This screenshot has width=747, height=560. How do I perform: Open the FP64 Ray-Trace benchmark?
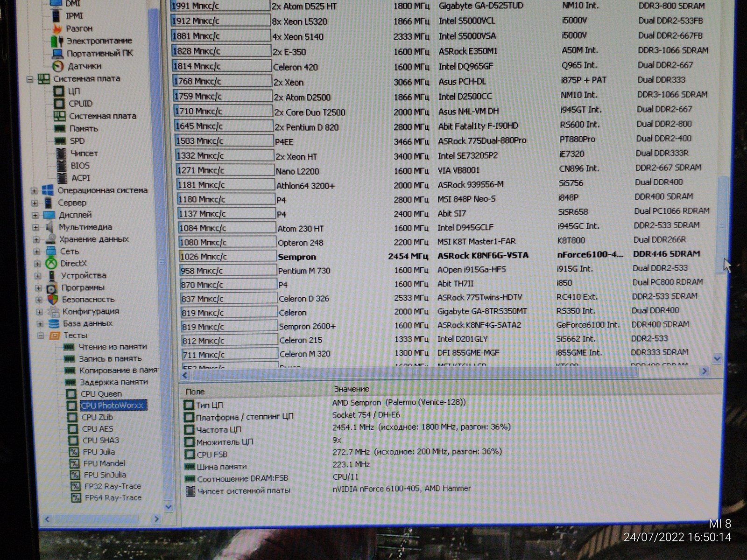click(x=113, y=498)
